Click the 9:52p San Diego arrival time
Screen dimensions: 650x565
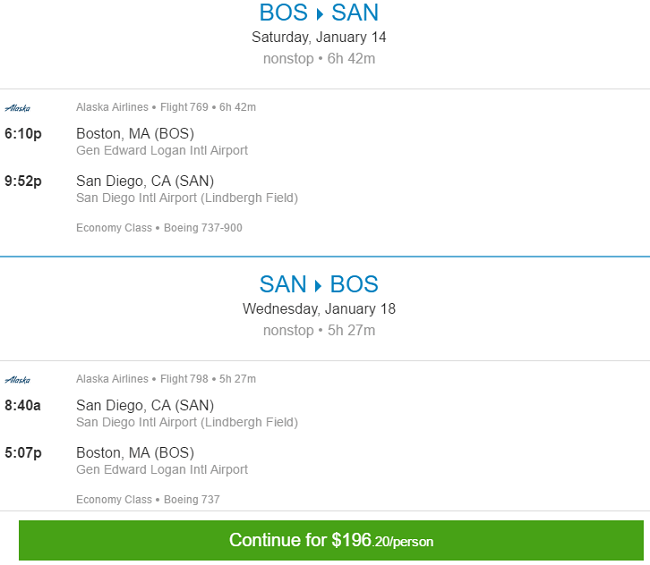coord(23,181)
